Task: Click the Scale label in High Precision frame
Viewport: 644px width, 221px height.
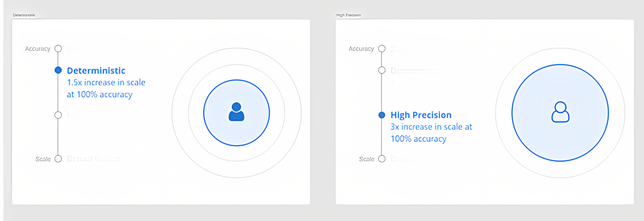Action: pos(367,159)
